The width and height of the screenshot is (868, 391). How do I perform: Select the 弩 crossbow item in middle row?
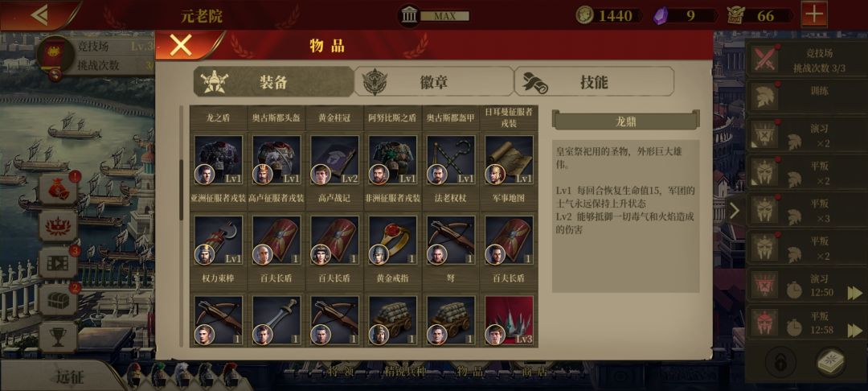pos(451,241)
